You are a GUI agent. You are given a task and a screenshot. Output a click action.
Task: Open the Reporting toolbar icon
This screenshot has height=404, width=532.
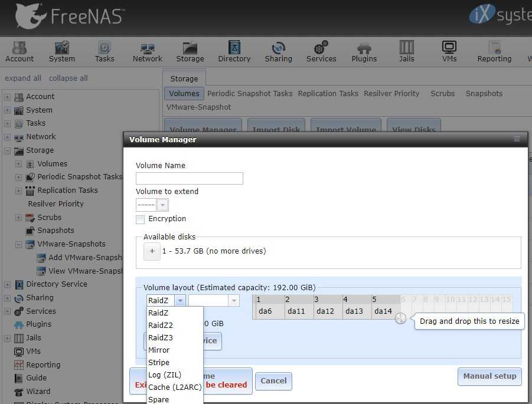tap(494, 51)
